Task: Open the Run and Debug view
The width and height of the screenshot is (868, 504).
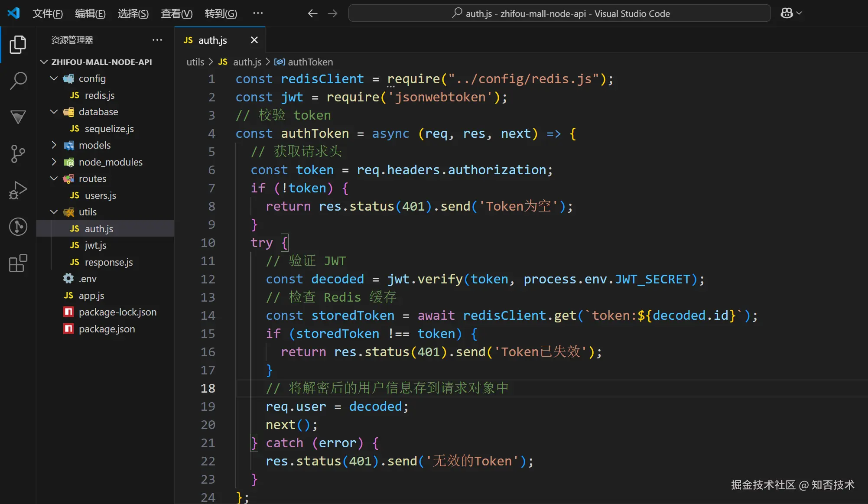Action: click(18, 190)
